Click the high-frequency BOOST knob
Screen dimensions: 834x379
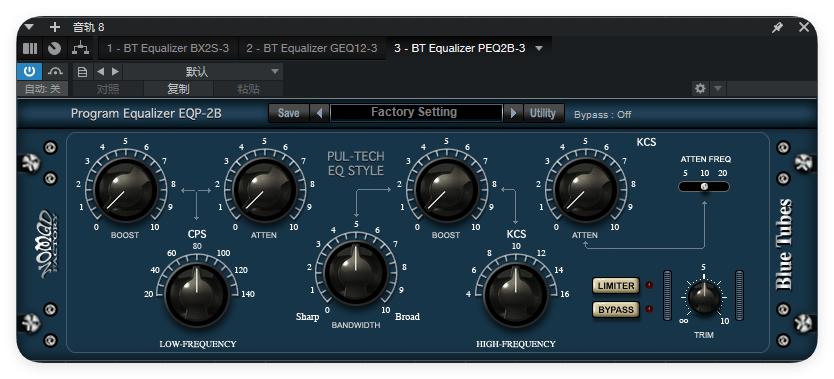pos(446,189)
